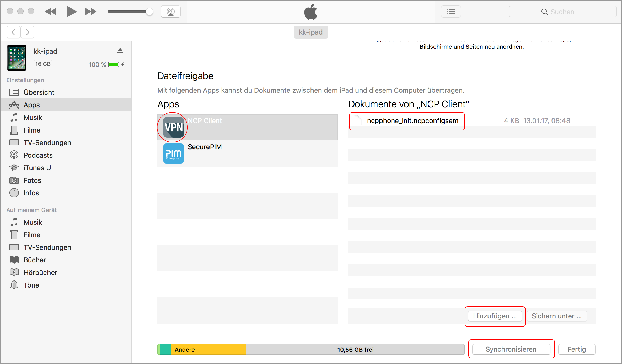622x364 pixels.
Task: Select ncpphone_Init.ncpconfigsem document file
Action: (x=408, y=120)
